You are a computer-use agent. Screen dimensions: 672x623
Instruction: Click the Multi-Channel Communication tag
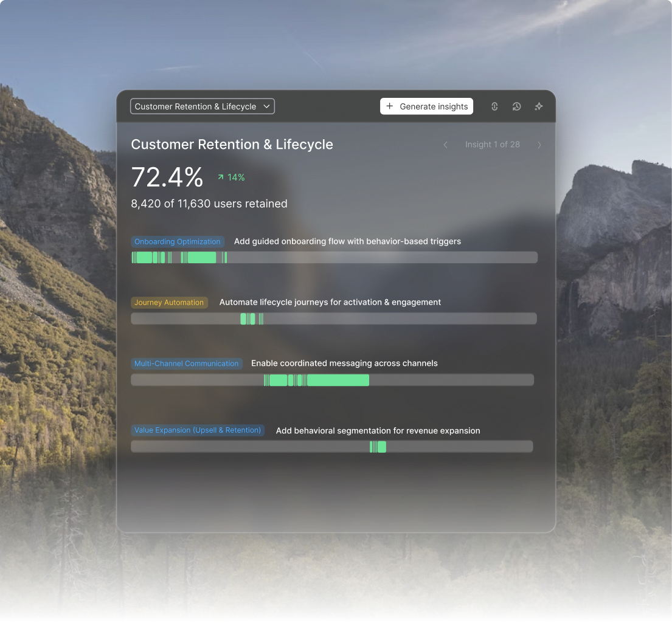pyautogui.click(x=187, y=363)
